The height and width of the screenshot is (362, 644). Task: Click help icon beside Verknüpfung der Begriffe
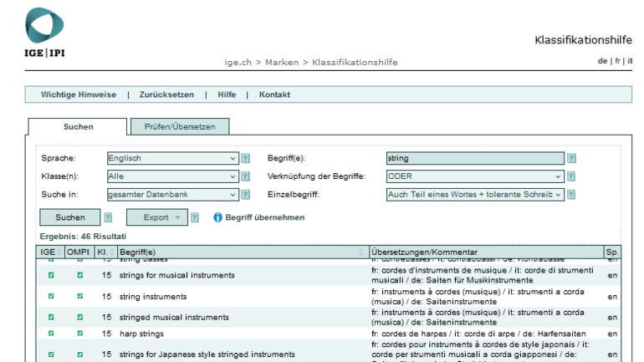pyautogui.click(x=571, y=176)
